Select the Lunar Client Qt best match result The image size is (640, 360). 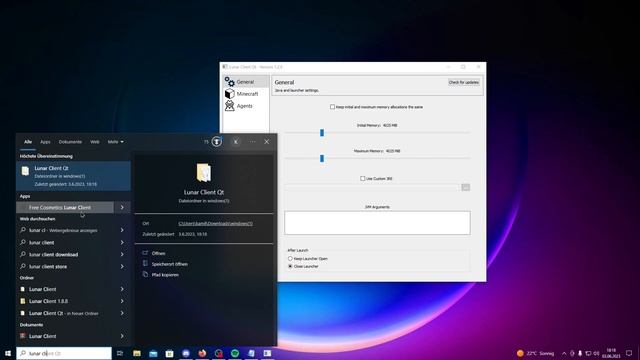[73, 176]
